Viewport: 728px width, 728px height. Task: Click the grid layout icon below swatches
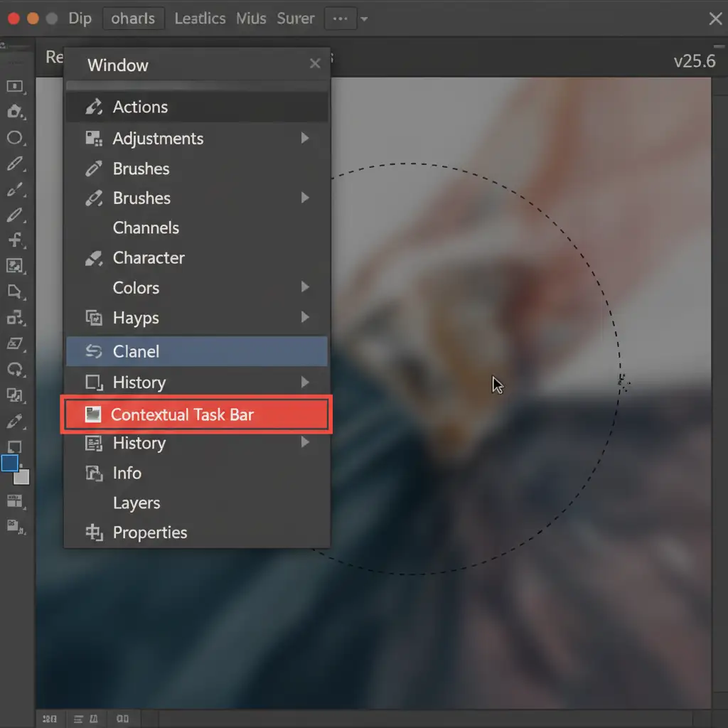pyautogui.click(x=15, y=502)
